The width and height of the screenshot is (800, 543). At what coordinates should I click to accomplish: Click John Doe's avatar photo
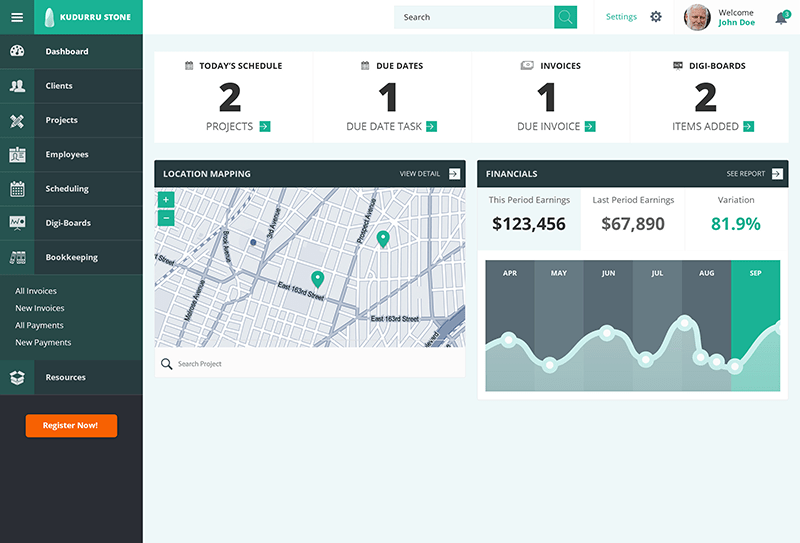(x=697, y=17)
